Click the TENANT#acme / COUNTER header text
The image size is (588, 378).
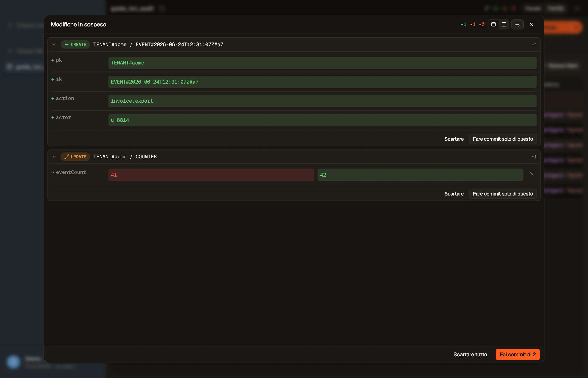click(x=125, y=157)
